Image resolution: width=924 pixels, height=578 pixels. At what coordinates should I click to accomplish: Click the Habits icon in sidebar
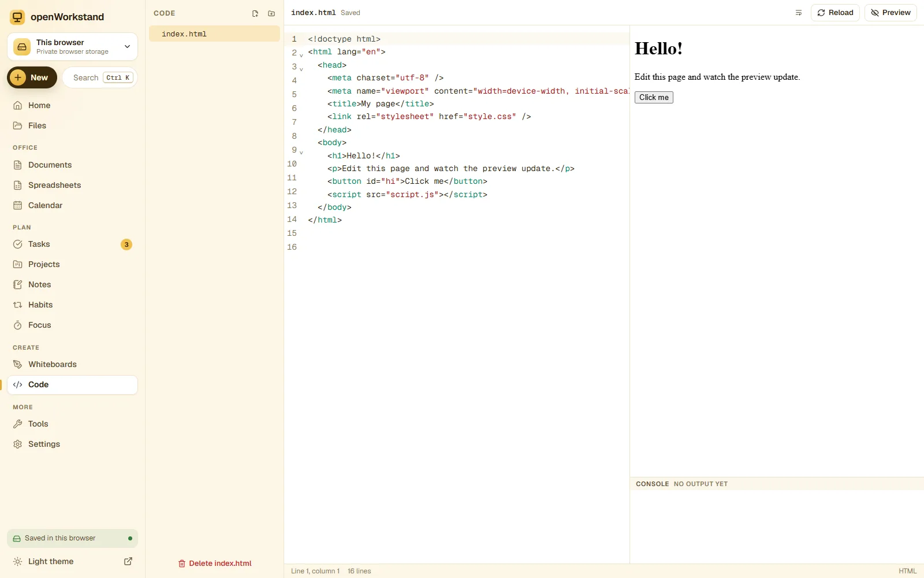[17, 305]
